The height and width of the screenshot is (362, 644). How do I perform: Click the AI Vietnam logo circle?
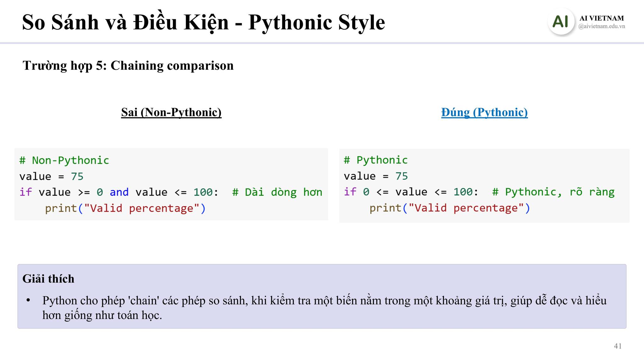click(561, 22)
